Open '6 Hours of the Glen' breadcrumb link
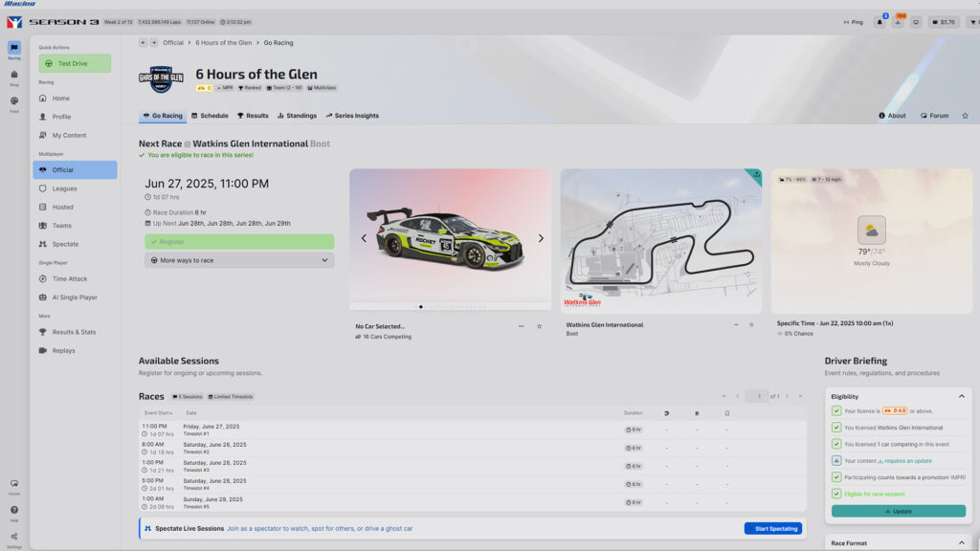 223,42
